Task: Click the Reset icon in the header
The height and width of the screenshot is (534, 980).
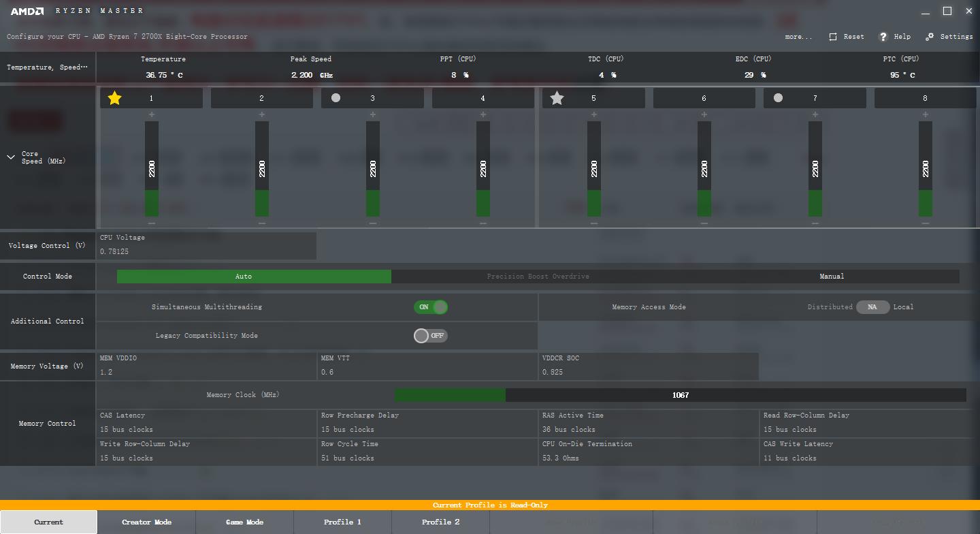Action: point(833,37)
